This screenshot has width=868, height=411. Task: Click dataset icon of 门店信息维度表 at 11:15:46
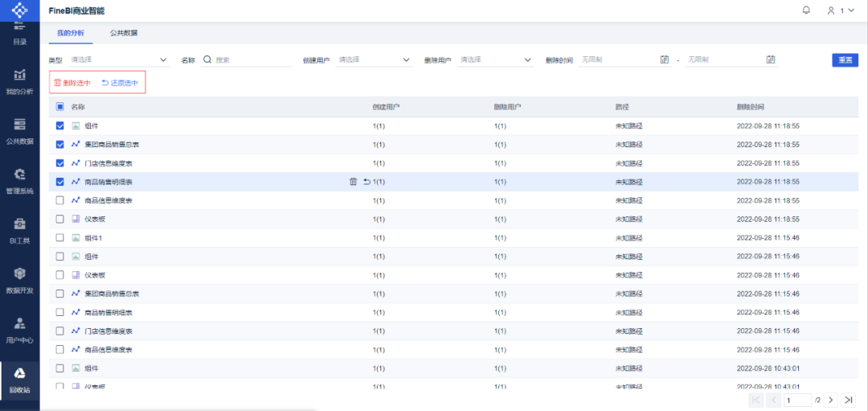click(76, 331)
